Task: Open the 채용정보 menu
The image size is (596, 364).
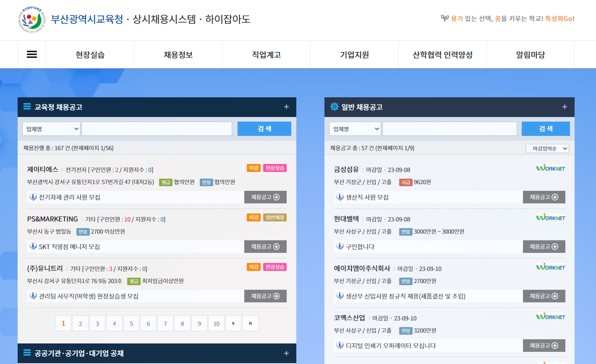Action: pyautogui.click(x=178, y=55)
